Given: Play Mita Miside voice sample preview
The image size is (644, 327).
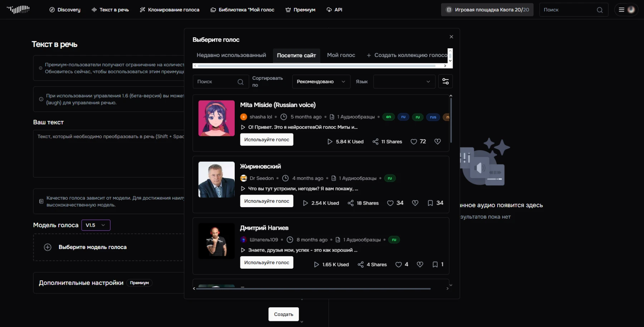Looking at the screenshot, I should (x=243, y=127).
